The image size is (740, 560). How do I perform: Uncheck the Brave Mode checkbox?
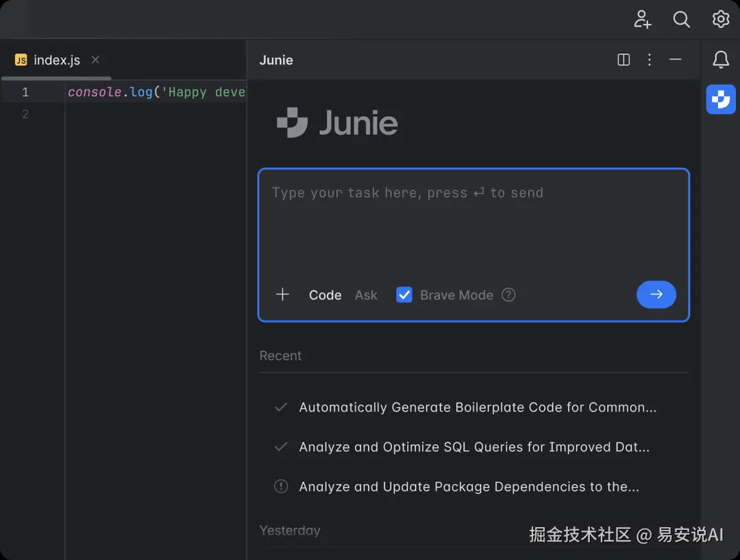(404, 294)
